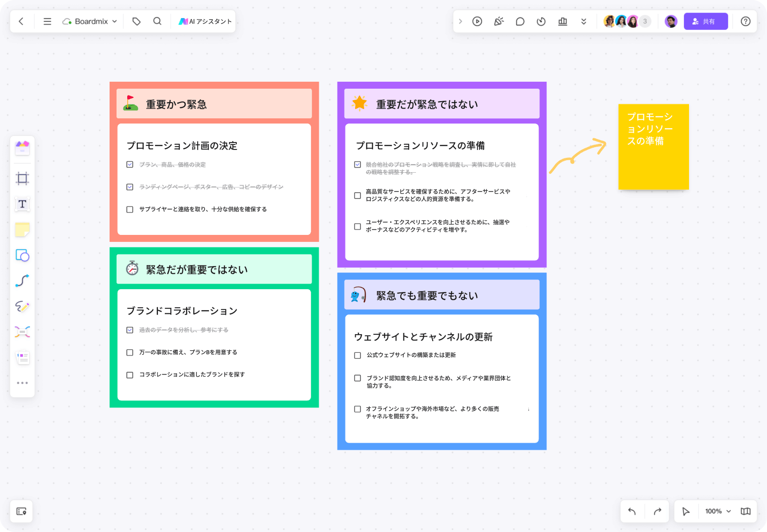Click the fishing emoji icon
The image size is (767, 532).
pos(358,295)
